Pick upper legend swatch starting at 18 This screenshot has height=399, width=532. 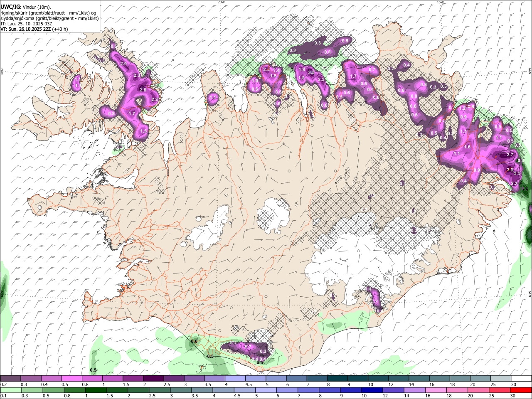[460, 378]
